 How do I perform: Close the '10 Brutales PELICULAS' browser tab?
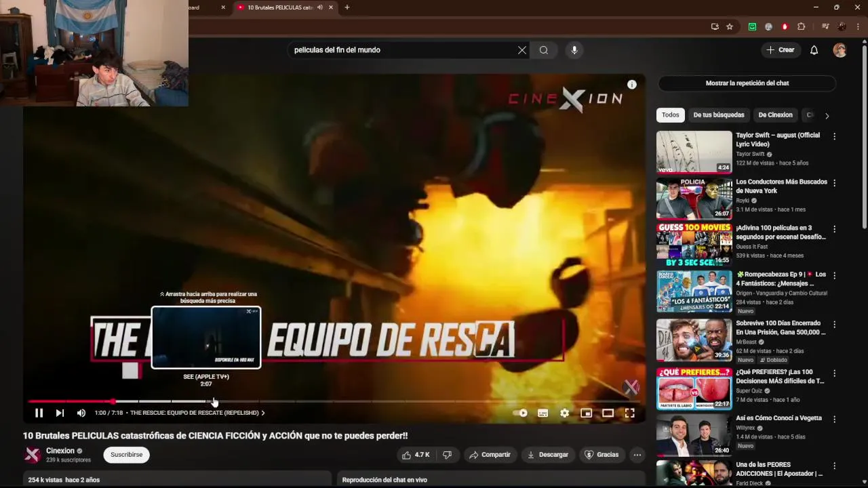[331, 7]
